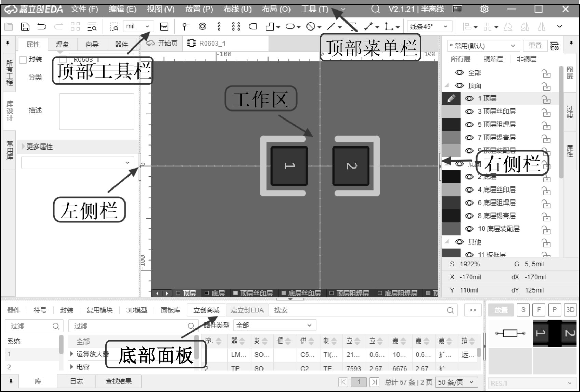Click the Undo arrow icon
Screen dimensions: 580x392
coord(42,27)
